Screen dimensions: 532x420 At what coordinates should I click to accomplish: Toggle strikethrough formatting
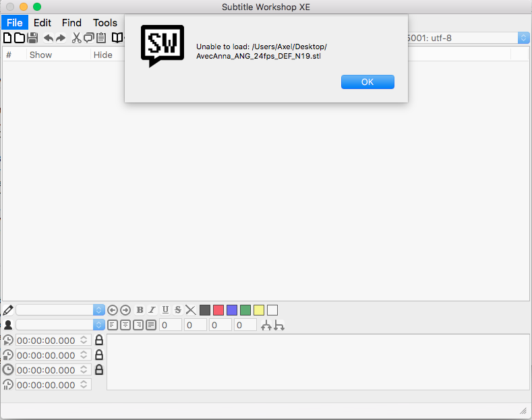click(x=178, y=310)
